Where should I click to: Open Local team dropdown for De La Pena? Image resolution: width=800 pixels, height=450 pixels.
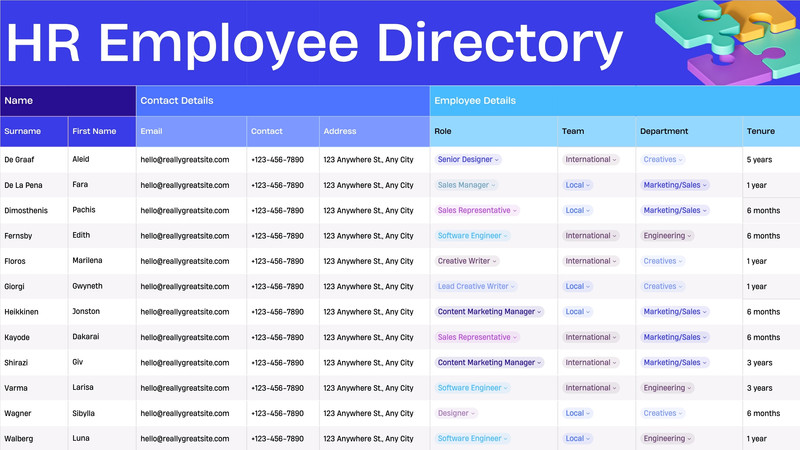tap(577, 185)
